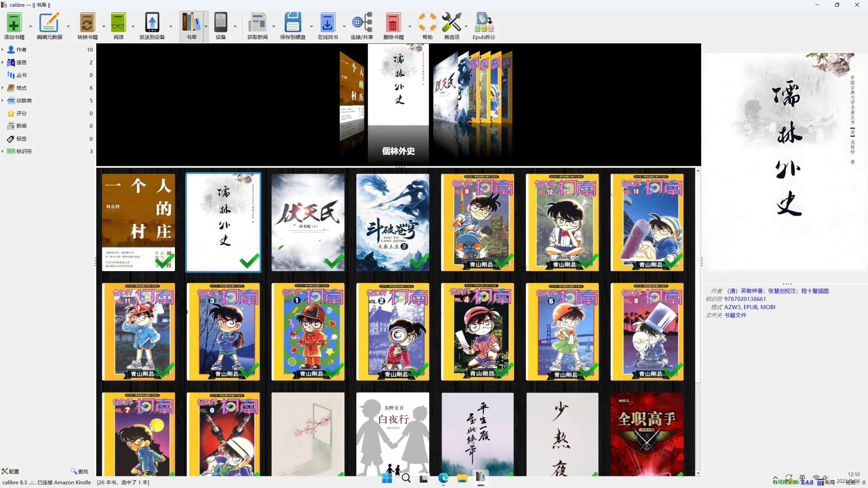Viewport: 868px width, 488px height.
Task: Open the 书籍文件 folder link
Action: click(735, 315)
